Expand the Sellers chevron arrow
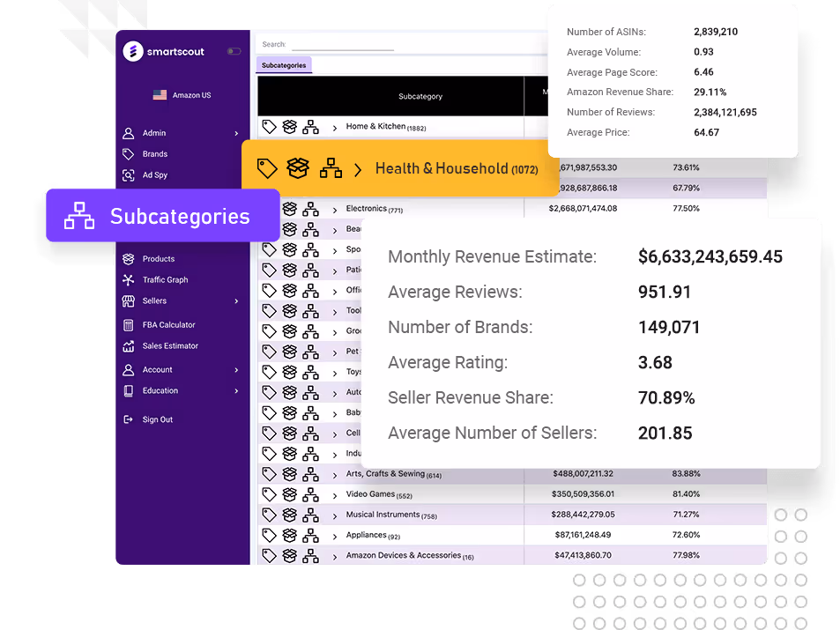Image resolution: width=840 pixels, height=630 pixels. point(236,301)
